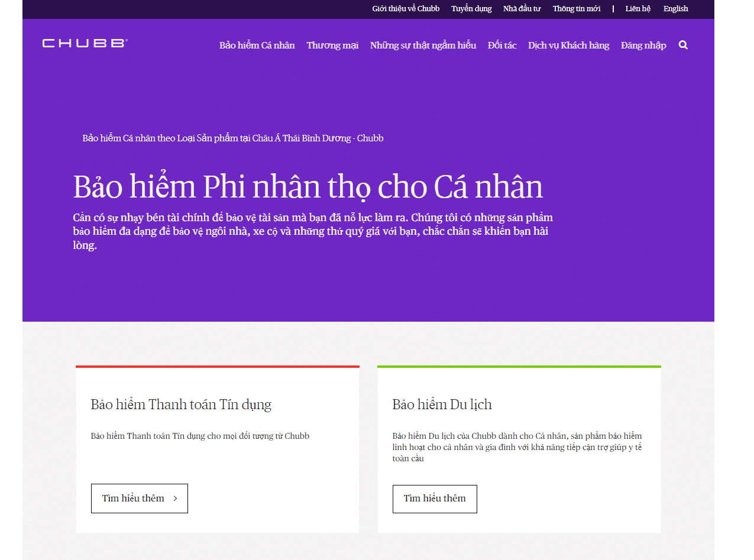Click heading Bảo hiểm Phi nhân thọ cho Cá nhân
This screenshot has width=754, height=560.
308,187
